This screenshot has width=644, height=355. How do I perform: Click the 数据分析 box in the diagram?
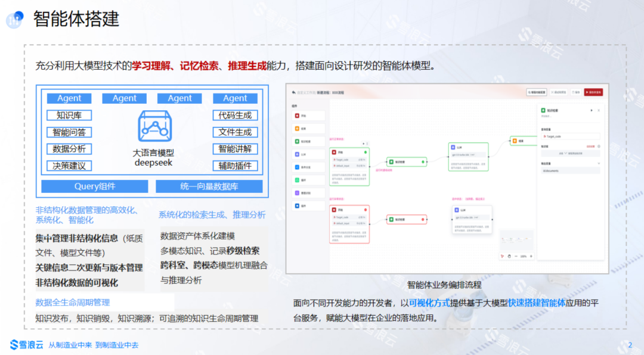tap(69, 149)
